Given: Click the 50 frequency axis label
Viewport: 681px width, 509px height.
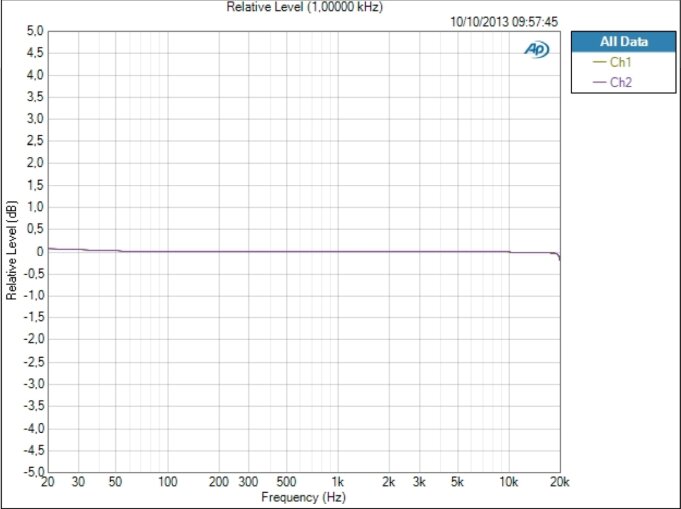Looking at the screenshot, I should tap(115, 482).
